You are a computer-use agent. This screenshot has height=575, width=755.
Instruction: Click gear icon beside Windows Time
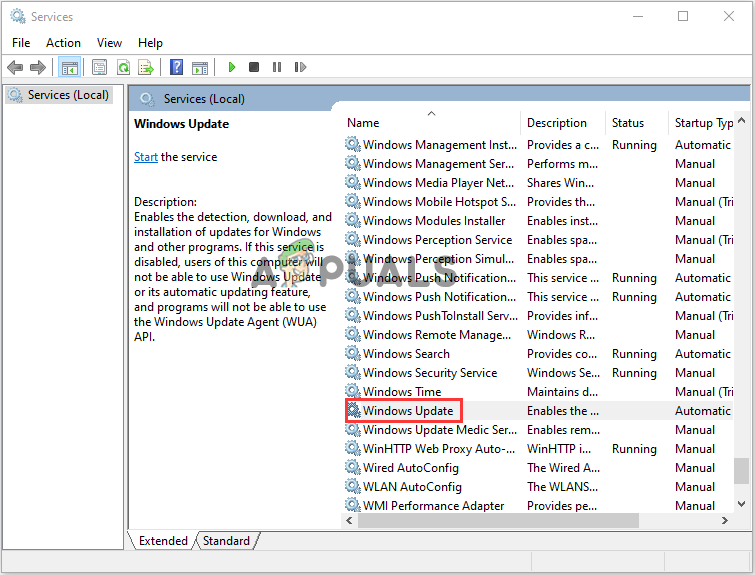(x=353, y=392)
